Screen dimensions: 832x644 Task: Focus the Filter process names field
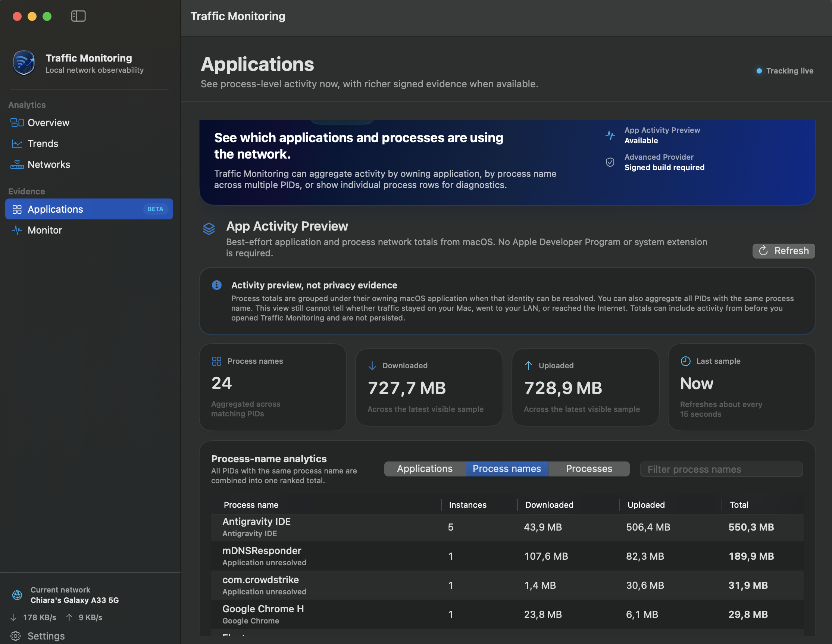click(x=722, y=469)
